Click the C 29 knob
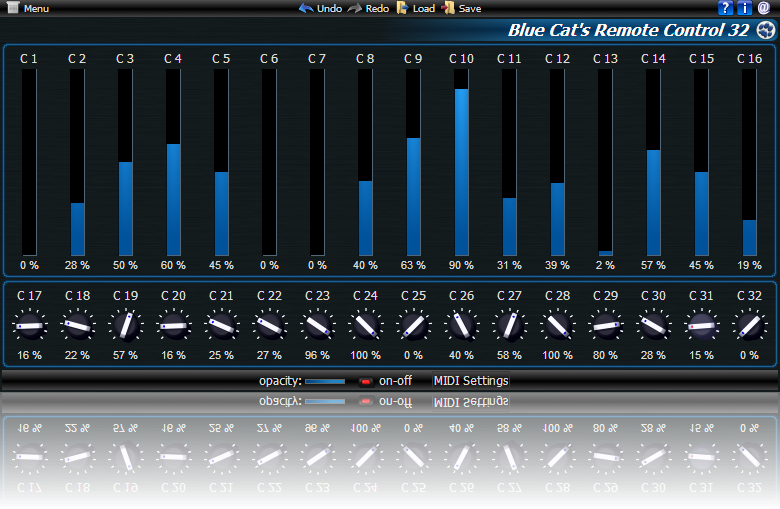 [605, 325]
